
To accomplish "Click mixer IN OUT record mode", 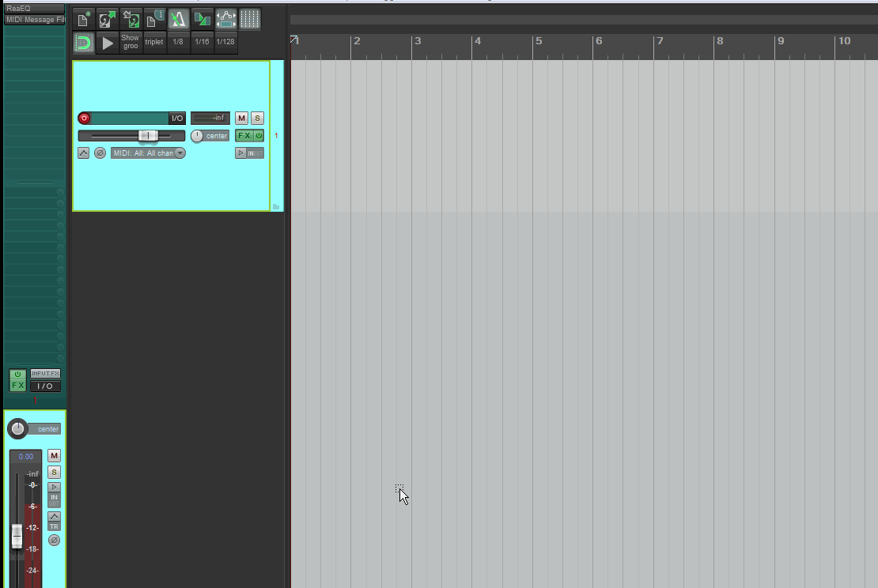I will [x=54, y=500].
